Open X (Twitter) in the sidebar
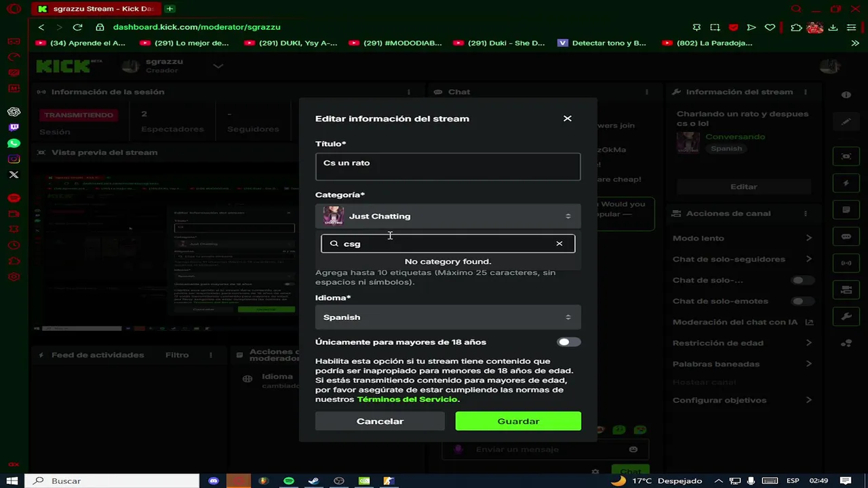The width and height of the screenshot is (868, 488). point(14,175)
